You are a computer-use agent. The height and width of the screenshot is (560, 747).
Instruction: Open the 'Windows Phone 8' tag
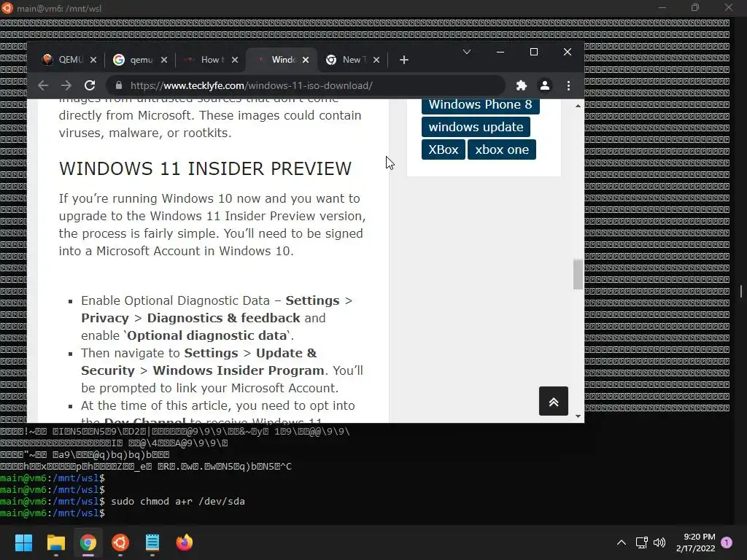coord(480,105)
